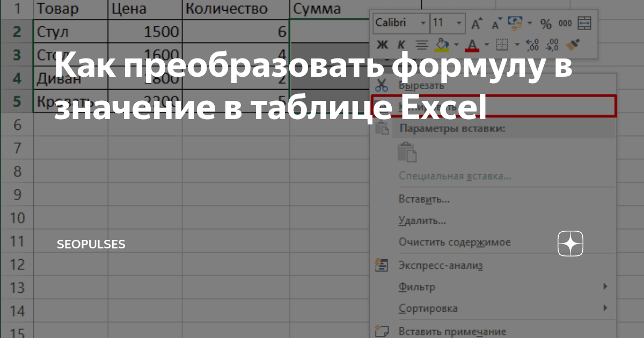The width and height of the screenshot is (644, 338).
Task: Click the scissors icon for Вырезать
Action: coord(382,85)
